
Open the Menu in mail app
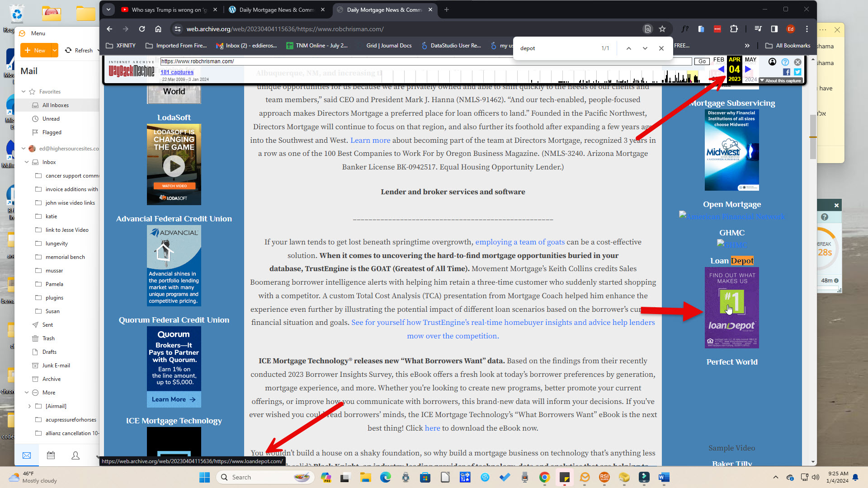point(33,33)
